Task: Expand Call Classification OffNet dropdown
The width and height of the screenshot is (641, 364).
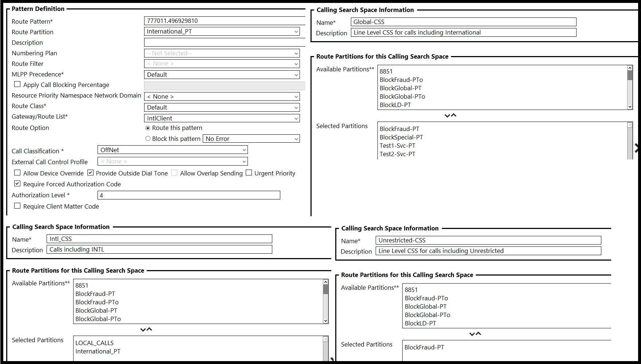Action: [173, 150]
